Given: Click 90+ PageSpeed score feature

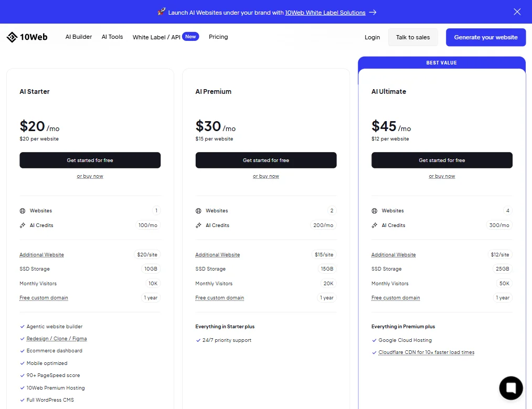Looking at the screenshot, I should tap(54, 375).
